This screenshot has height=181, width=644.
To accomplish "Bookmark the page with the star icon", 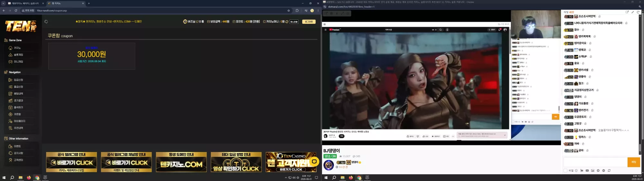I will point(289,10).
